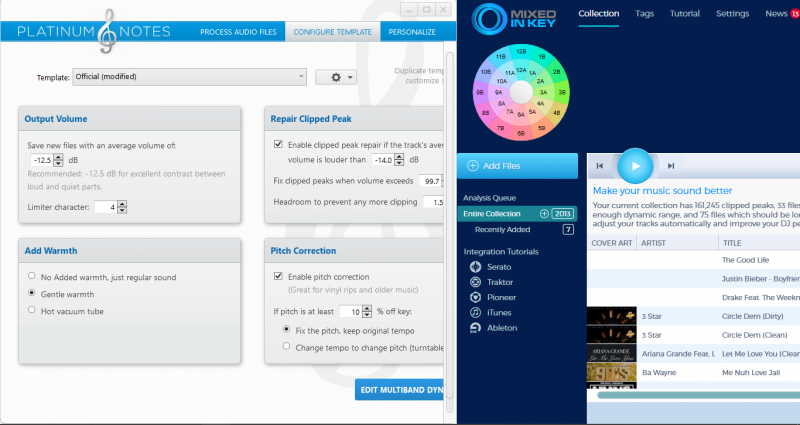The height and width of the screenshot is (425, 800).
Task: Select Hot vacuum tube option
Action: 32,310
